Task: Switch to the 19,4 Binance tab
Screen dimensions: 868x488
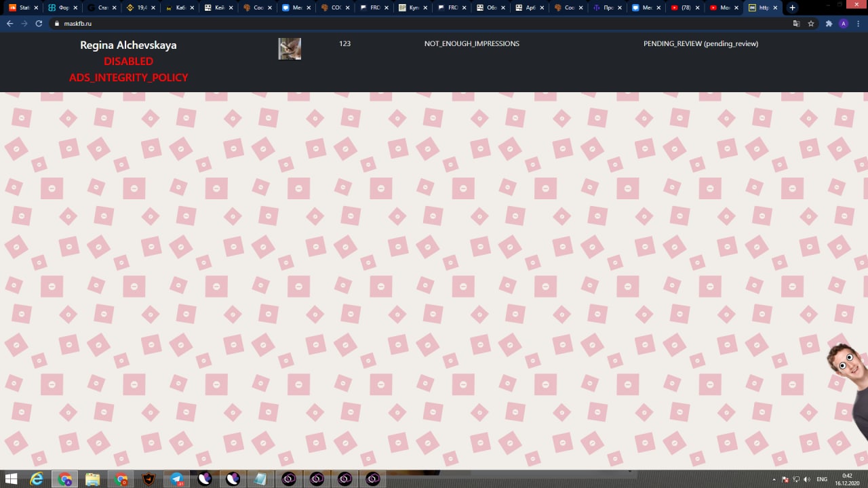Action: point(141,7)
